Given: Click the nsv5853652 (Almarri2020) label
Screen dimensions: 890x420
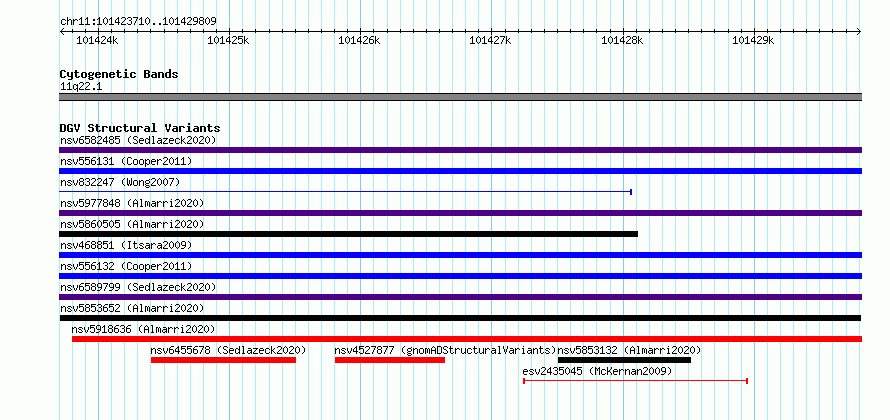Looking at the screenshot, I should tap(132, 308).
